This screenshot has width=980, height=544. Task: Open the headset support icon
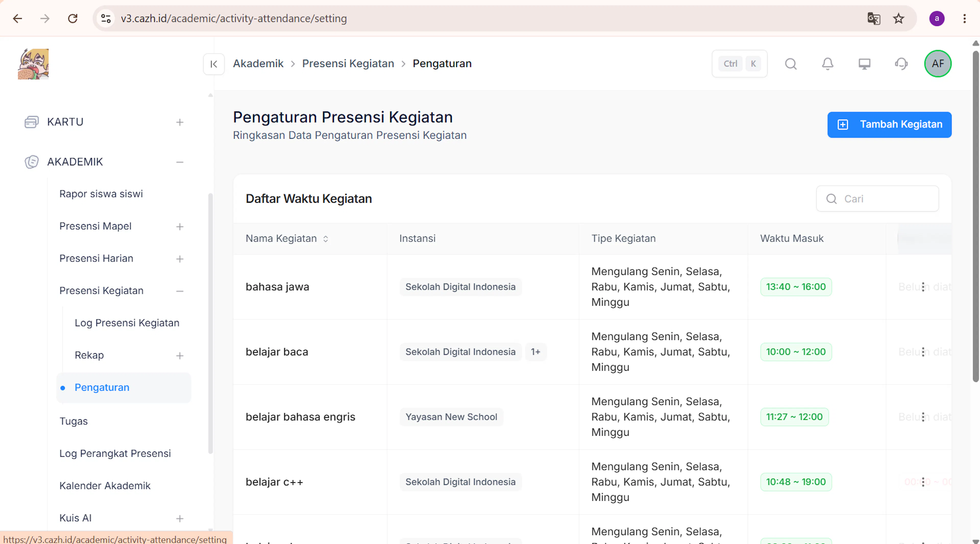click(x=901, y=64)
